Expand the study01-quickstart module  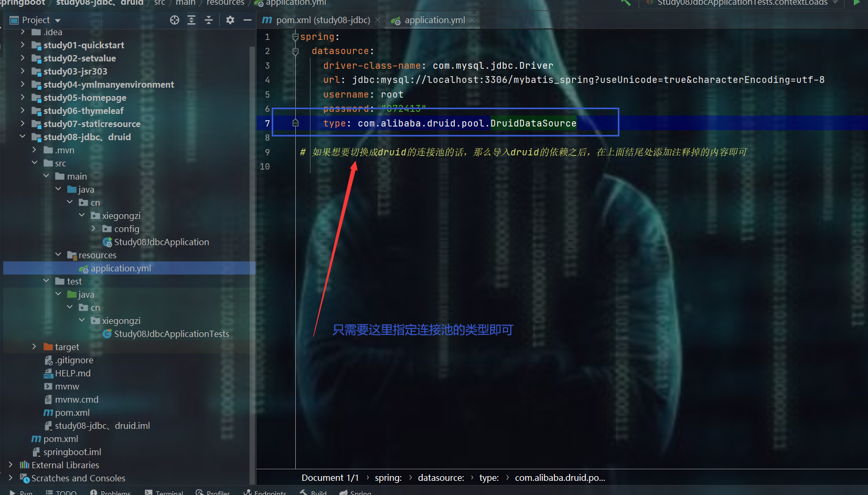pos(23,45)
